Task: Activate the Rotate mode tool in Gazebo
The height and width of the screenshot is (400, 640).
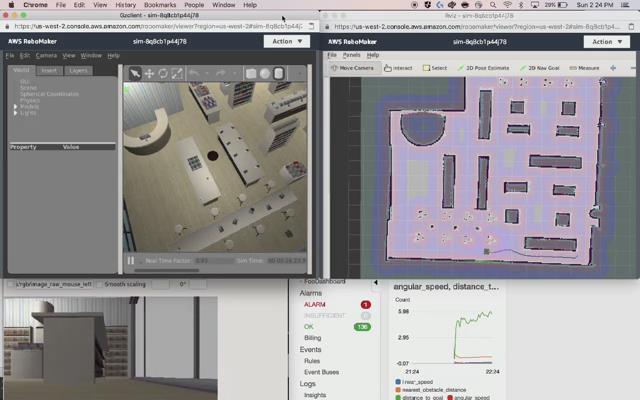Action: pyautogui.click(x=163, y=73)
